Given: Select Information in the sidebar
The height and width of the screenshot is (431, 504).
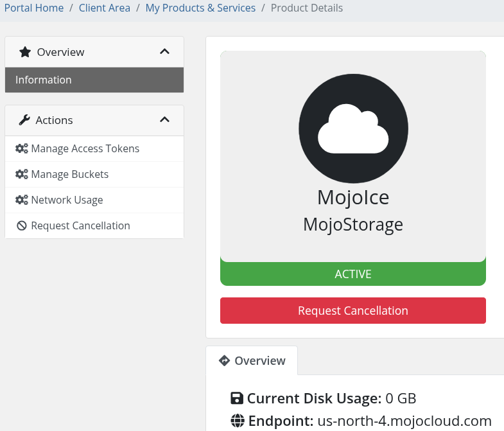Looking at the screenshot, I should (94, 80).
